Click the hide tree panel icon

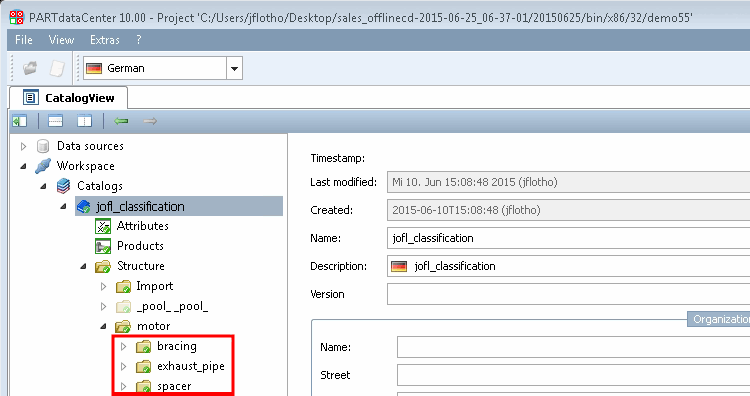(20, 121)
